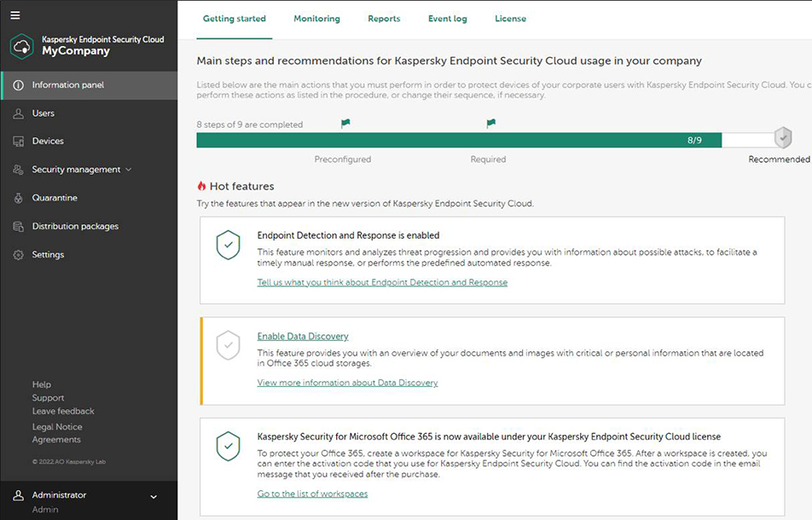This screenshot has height=520, width=812.
Task: Click the Users person icon
Action: tap(18, 114)
